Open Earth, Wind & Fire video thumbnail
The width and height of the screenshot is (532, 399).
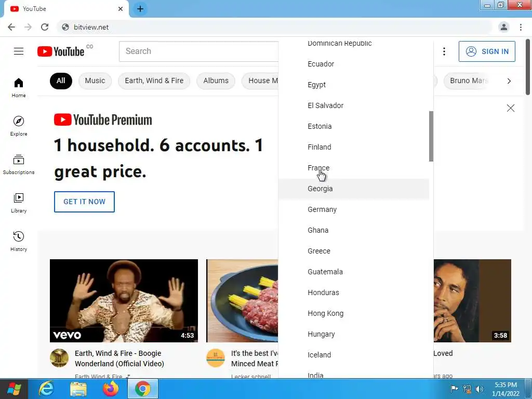point(124,301)
